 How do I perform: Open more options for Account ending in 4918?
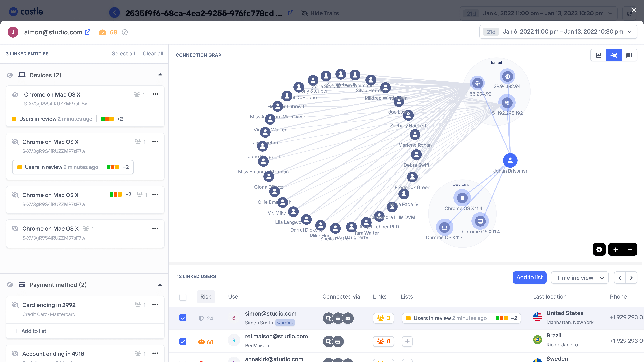(x=155, y=353)
